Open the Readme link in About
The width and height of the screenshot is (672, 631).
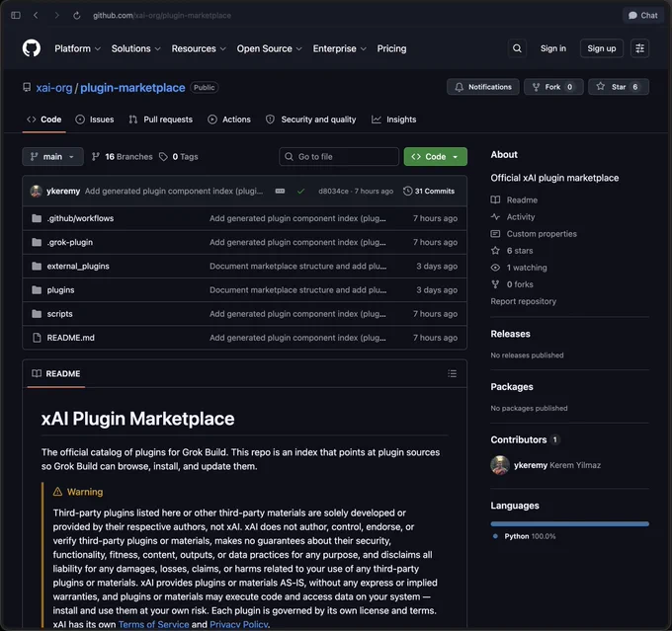[514, 200]
